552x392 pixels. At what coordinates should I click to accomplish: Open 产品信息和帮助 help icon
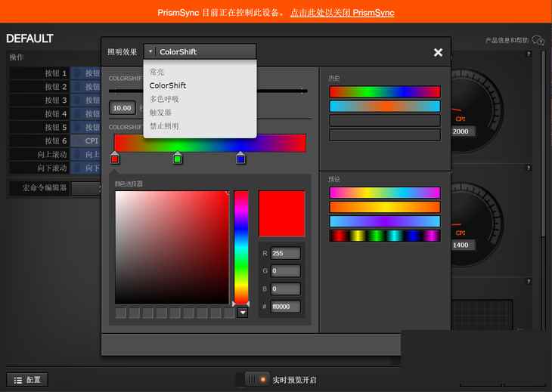(x=538, y=41)
